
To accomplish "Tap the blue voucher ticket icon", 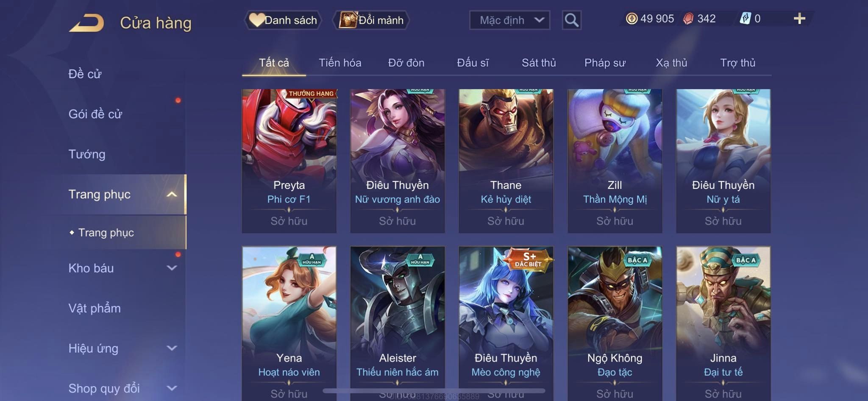I will (x=745, y=19).
